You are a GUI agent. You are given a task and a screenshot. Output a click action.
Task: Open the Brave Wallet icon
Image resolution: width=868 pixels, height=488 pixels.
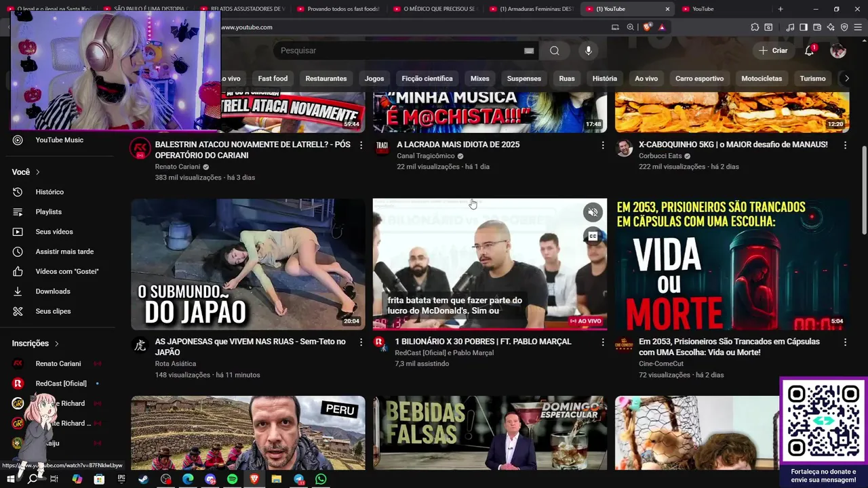pos(817,27)
